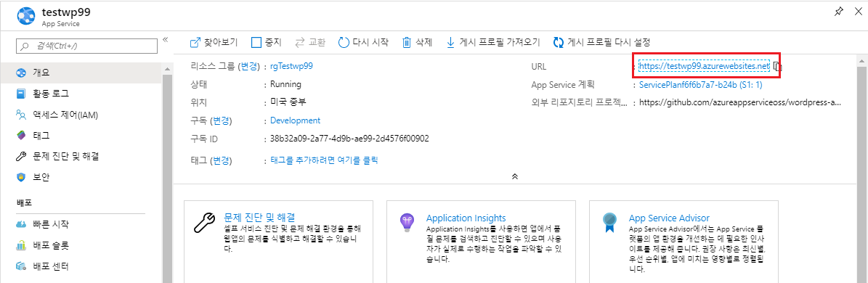868x283 pixels.
Task: Pin the blade with pushpin icon
Action: coord(838,12)
